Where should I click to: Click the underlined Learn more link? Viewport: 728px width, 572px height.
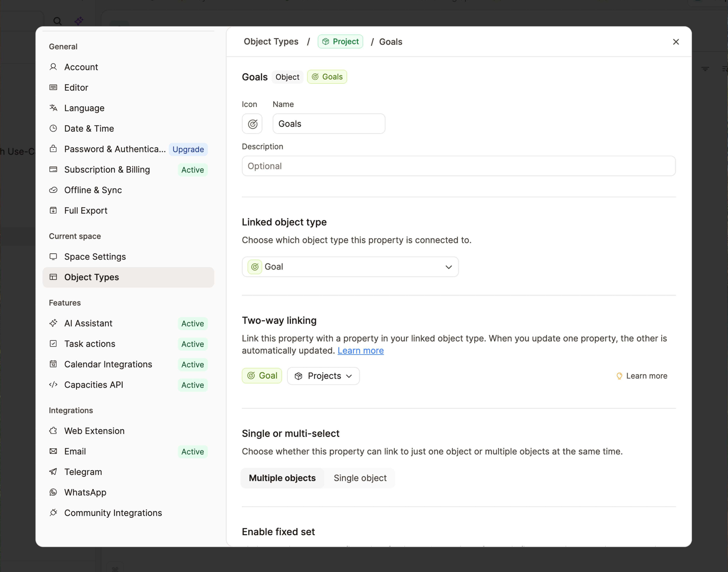[x=360, y=351]
